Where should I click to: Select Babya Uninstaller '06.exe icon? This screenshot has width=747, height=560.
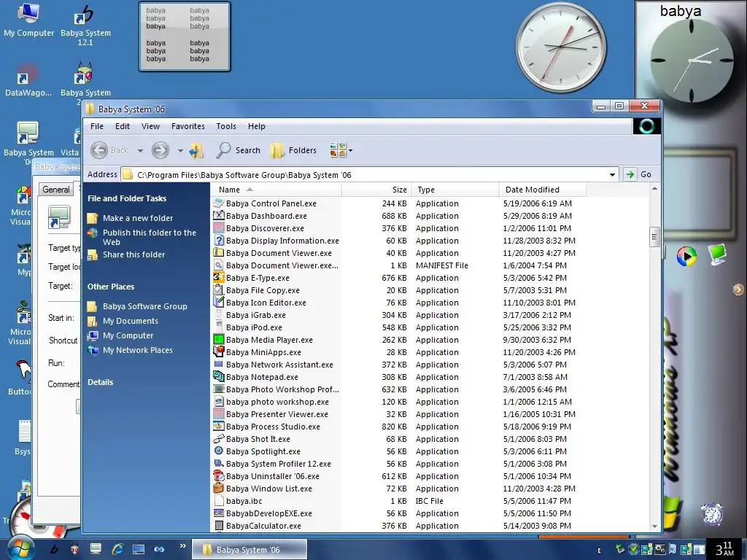[219, 475]
